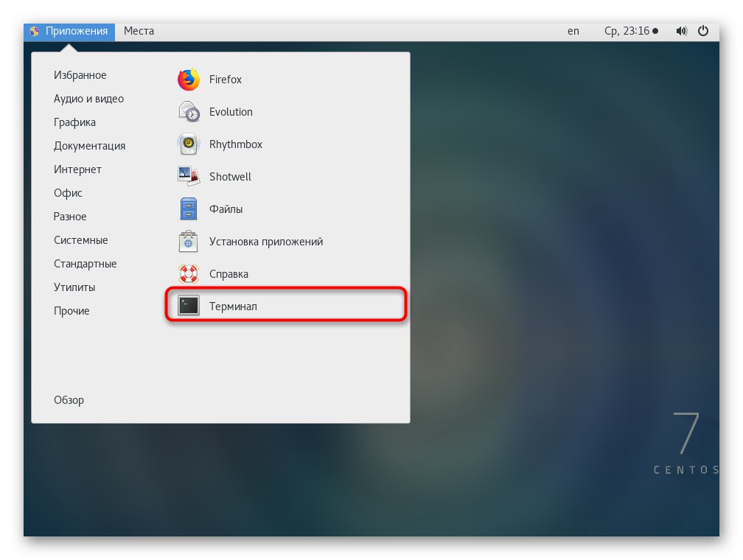Viewport: 743px width, 560px height.
Task: Select the Разное category
Action: coord(69,217)
